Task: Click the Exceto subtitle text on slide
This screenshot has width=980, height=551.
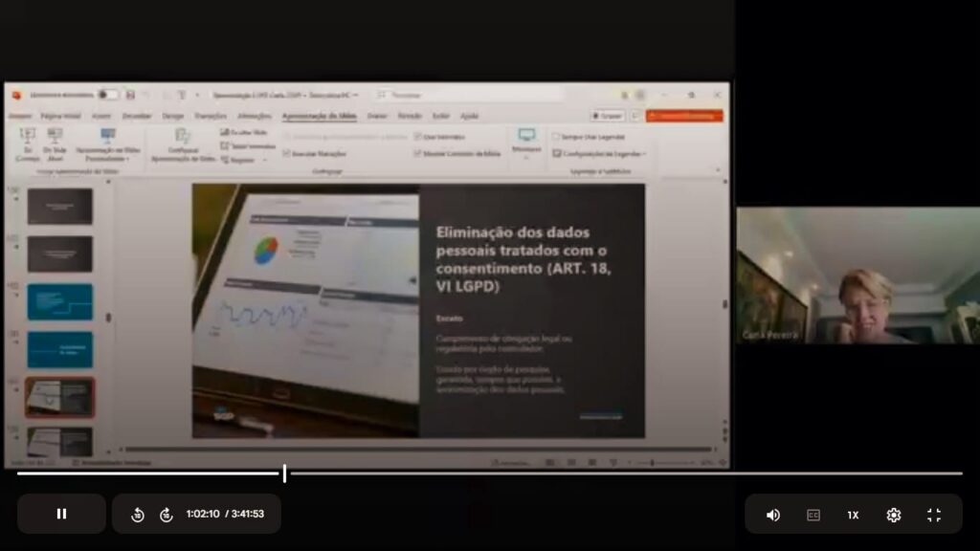Action: pyautogui.click(x=450, y=319)
